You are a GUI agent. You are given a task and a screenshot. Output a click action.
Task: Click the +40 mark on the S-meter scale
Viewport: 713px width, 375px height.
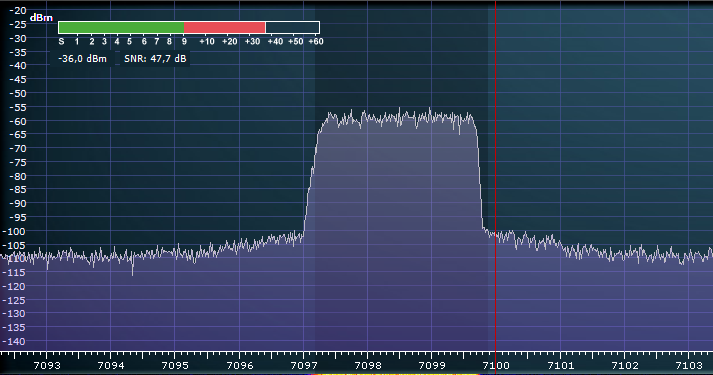[x=275, y=41]
